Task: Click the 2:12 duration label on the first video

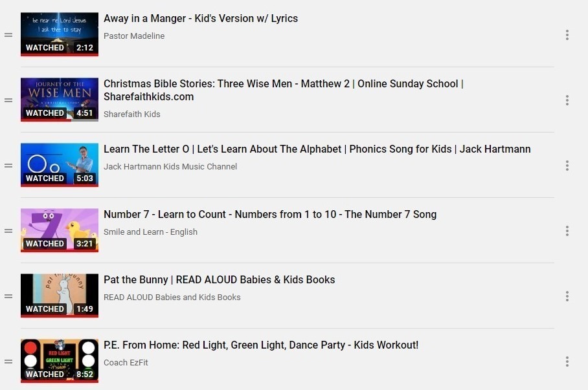Action: [x=87, y=47]
